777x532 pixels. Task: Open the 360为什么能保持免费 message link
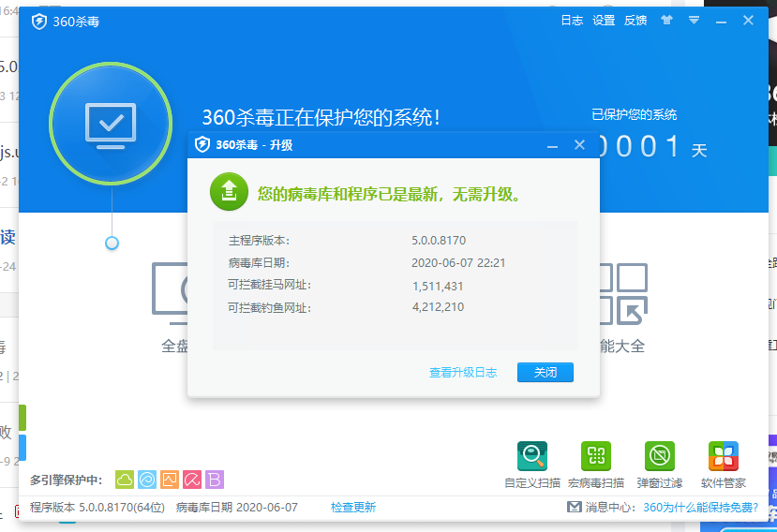click(700, 508)
